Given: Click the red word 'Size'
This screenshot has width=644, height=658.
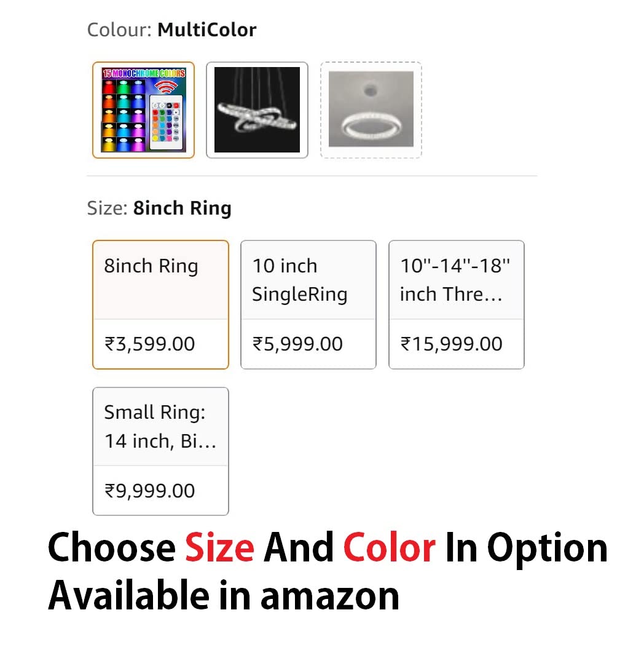Looking at the screenshot, I should click(219, 547).
